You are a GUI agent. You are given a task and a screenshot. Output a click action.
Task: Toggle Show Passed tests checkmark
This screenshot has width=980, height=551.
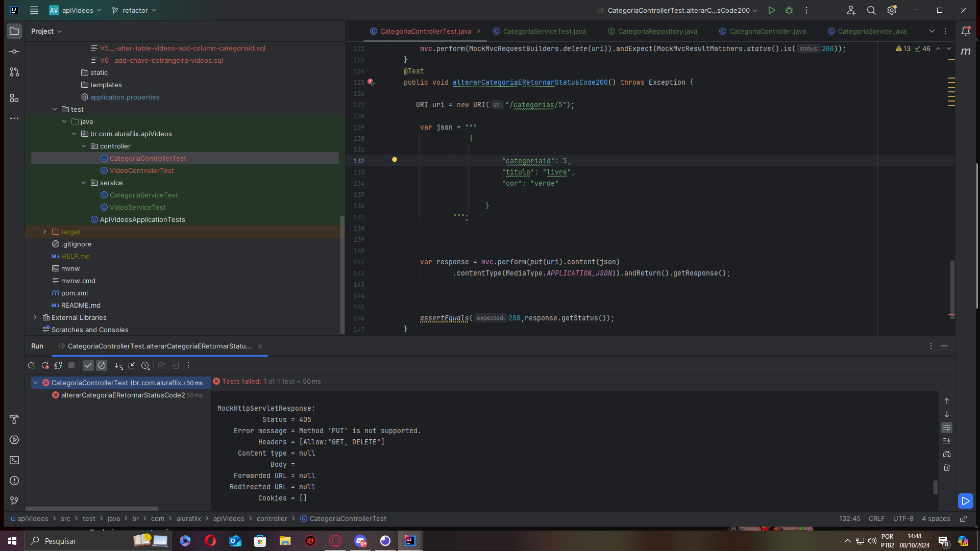point(88,365)
